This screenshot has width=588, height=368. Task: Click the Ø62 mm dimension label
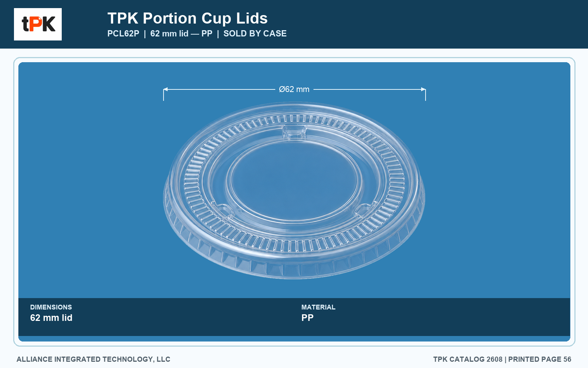[294, 89]
